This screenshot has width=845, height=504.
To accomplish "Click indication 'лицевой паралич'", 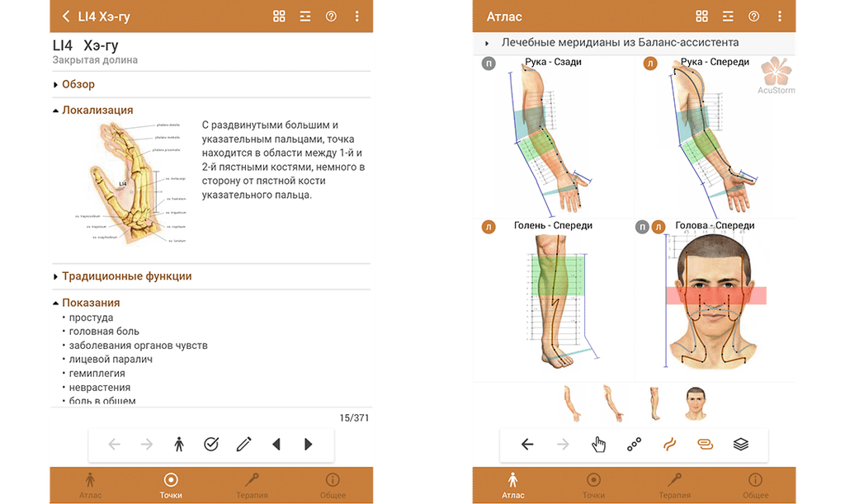I will [111, 359].
